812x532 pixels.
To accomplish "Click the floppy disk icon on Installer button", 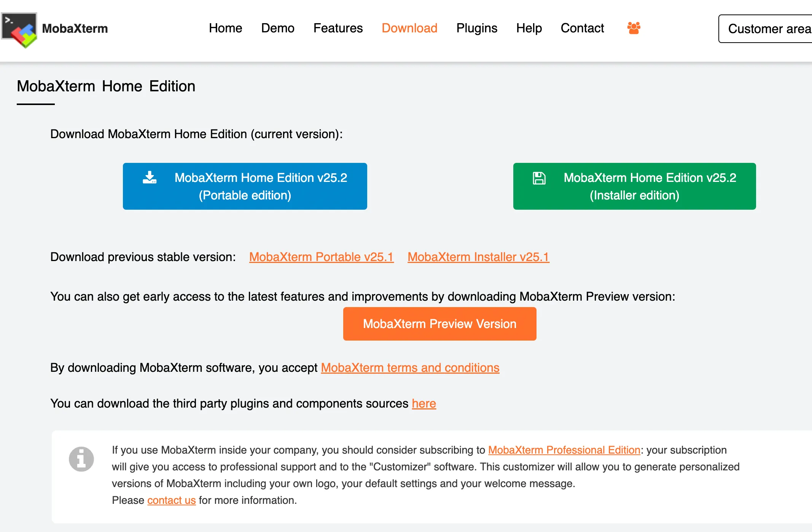I will [539, 178].
